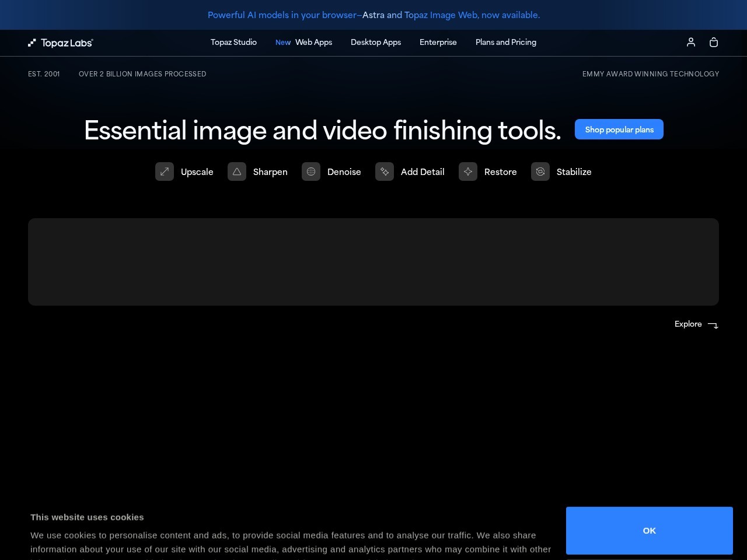Click 'EMMY AWARD WINNING TECHNOLOGY' text
Image resolution: width=747 pixels, height=560 pixels.
tap(651, 74)
